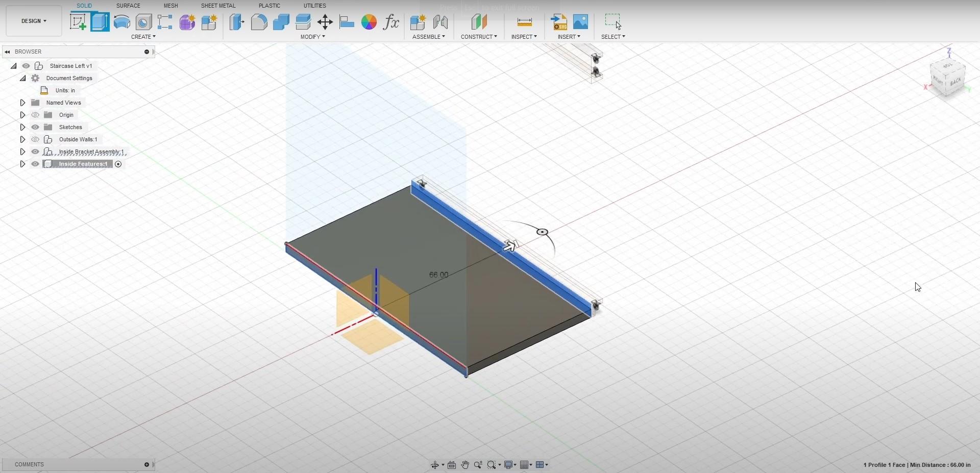This screenshot has height=473, width=980.
Task: Click the Orbit tool icon
Action: pyautogui.click(x=435, y=465)
